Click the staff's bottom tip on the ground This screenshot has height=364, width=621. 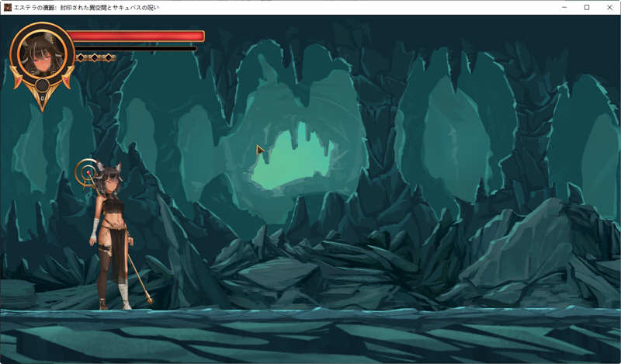coord(149,300)
